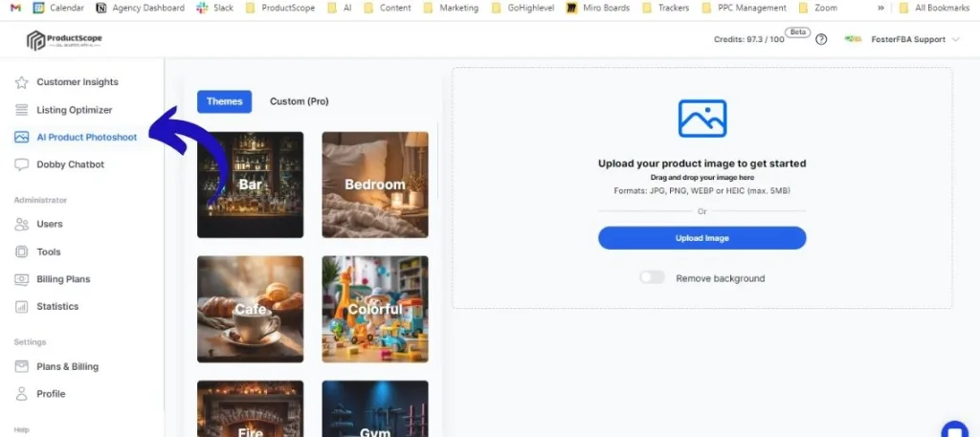Select the Bar theme thumbnail
Screen dimensions: 980x437
tap(250, 185)
